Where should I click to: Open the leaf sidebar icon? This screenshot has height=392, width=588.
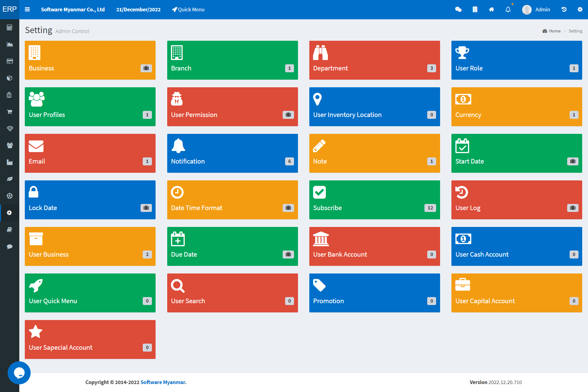[9, 179]
